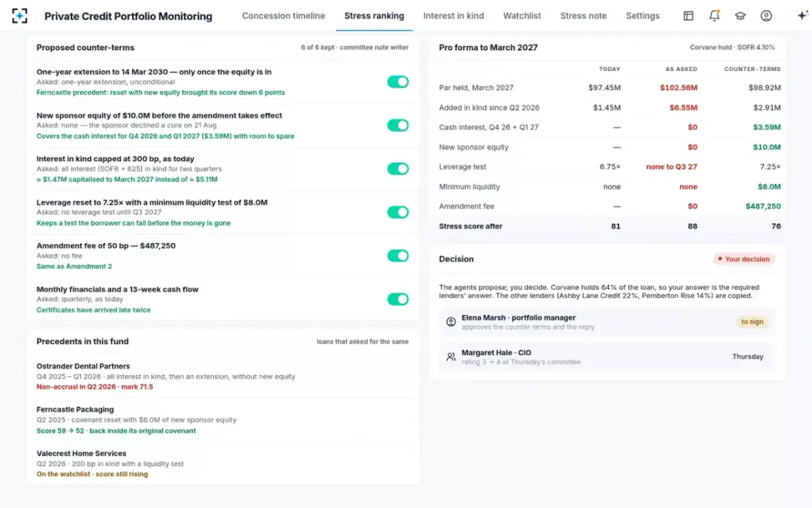Go to the Interest in kind tab

click(x=454, y=16)
